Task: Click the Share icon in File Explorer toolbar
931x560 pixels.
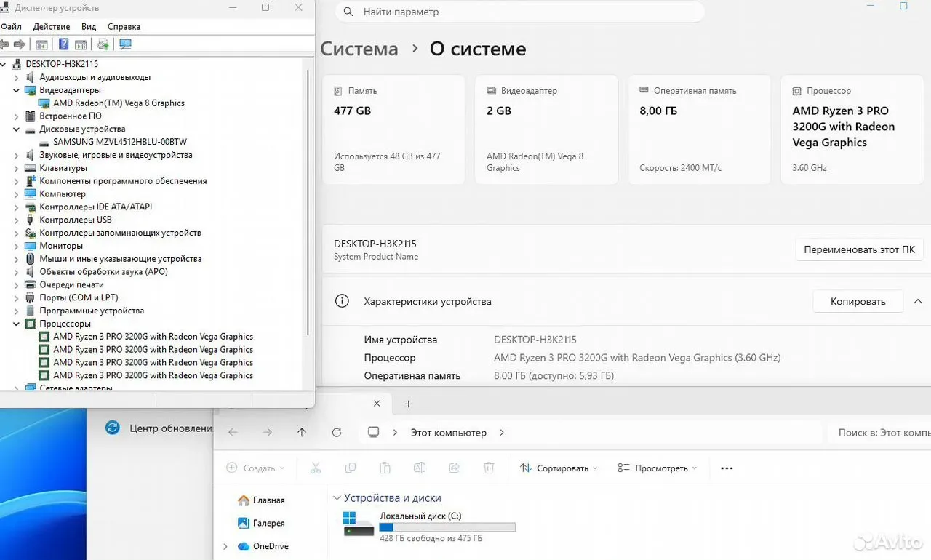Action: click(455, 468)
